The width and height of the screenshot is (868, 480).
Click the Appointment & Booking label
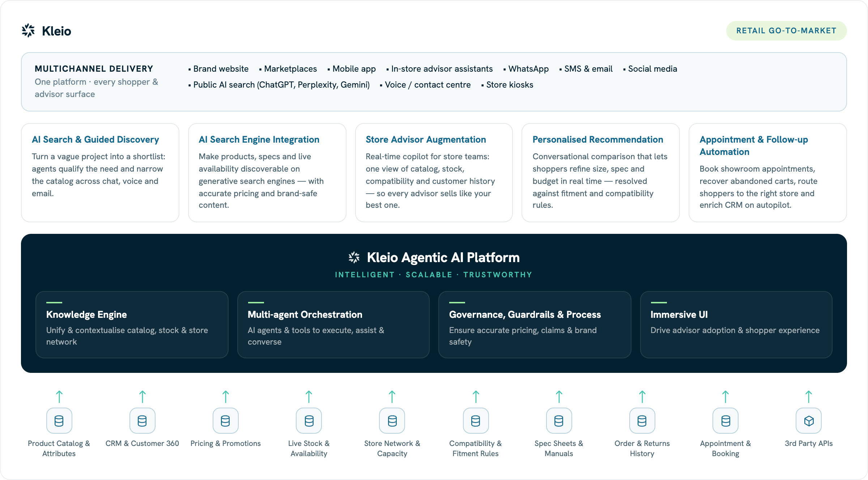(x=726, y=449)
